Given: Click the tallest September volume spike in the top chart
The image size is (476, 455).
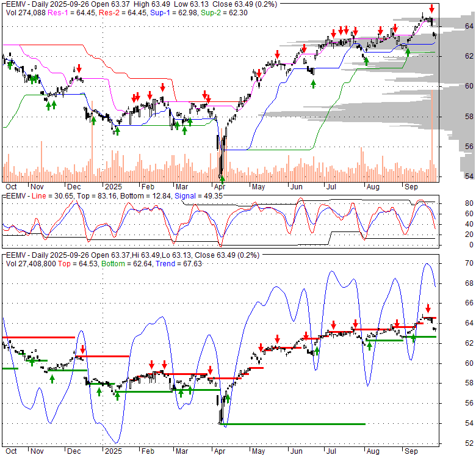Looking at the screenshot, I should click(431, 136).
